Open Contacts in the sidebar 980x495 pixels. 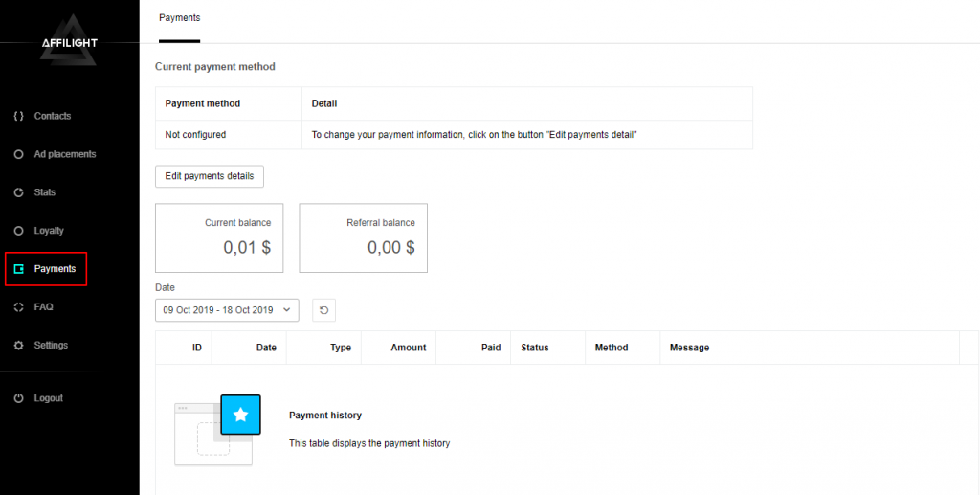click(x=53, y=116)
